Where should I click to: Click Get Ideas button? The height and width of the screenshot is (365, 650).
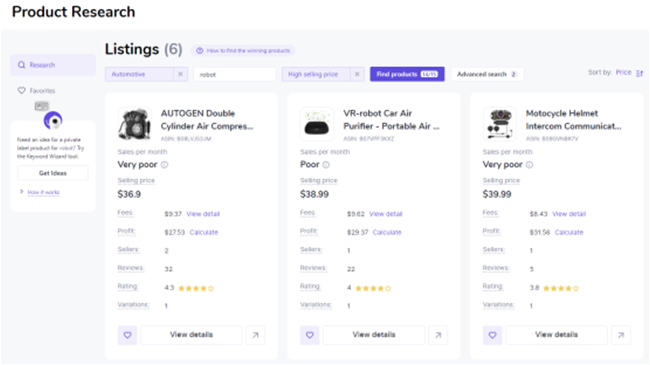(53, 173)
